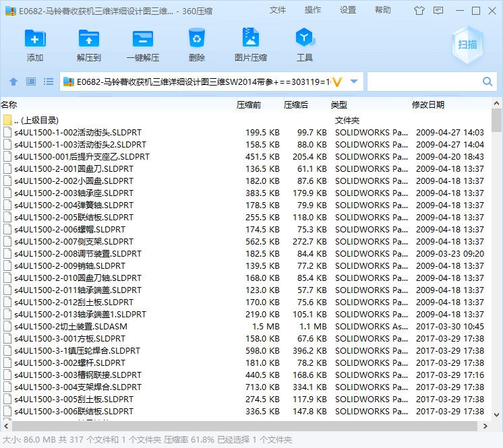Select s4UL1500-2-012刮土板.SLDPRT
Screen dimensions: 503x448
245,302
